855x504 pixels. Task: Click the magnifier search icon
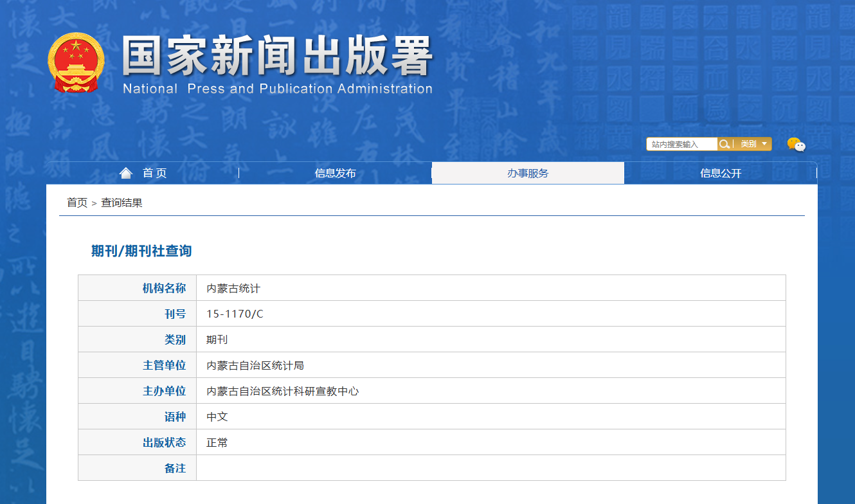point(724,144)
